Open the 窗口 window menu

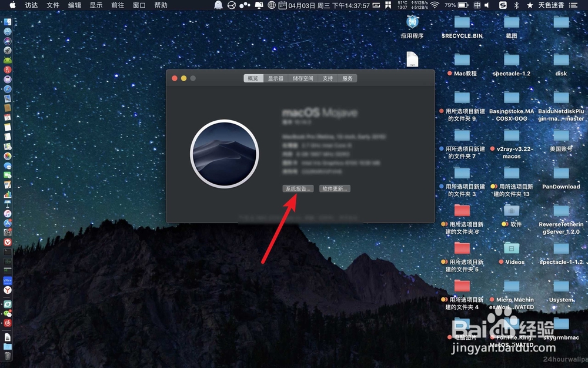point(139,5)
